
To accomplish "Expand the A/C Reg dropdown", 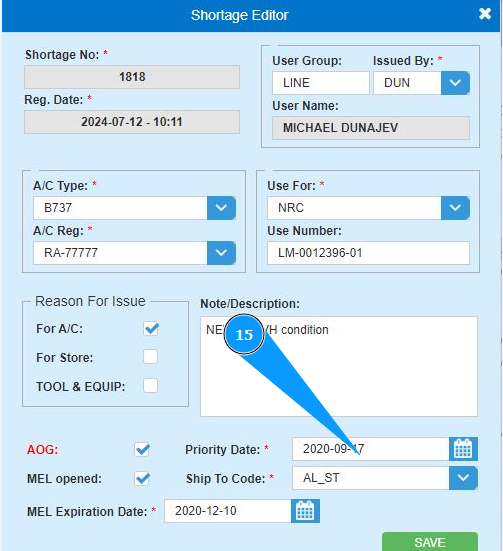I will tap(221, 253).
